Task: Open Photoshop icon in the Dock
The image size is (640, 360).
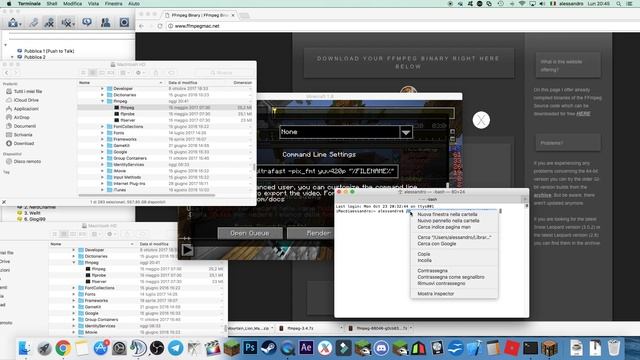Action: (x=250, y=348)
